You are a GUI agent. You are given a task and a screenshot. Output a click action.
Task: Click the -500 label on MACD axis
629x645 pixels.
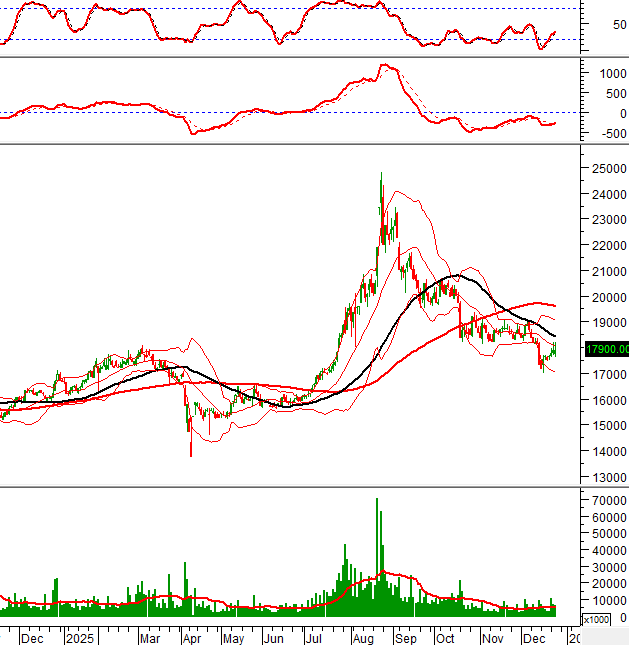[x=606, y=132]
